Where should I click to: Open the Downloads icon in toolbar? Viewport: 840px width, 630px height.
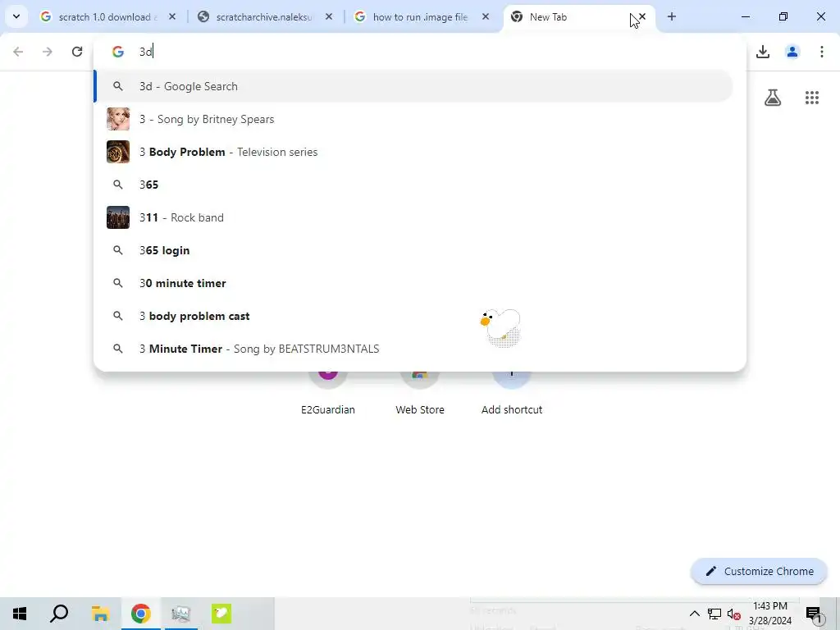click(763, 52)
